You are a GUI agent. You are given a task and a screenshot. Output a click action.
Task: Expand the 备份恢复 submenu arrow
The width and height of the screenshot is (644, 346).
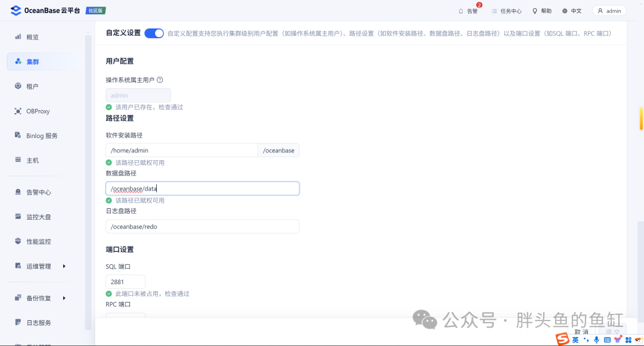click(64, 298)
